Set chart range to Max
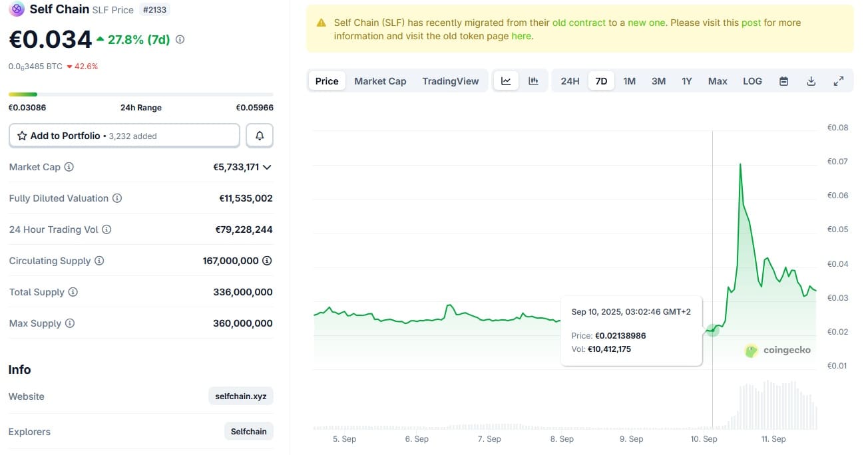The height and width of the screenshot is (455, 868). [718, 81]
